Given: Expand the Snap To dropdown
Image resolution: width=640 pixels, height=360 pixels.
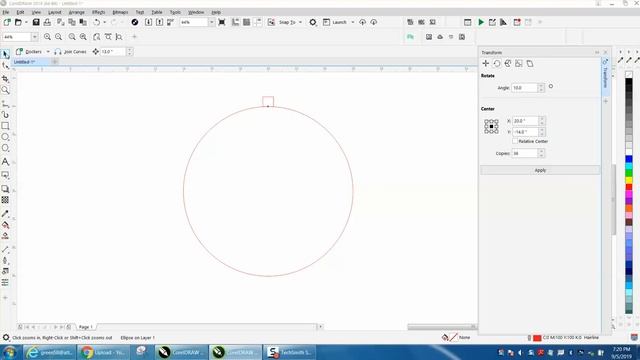Looking at the screenshot, I should coord(300,22).
